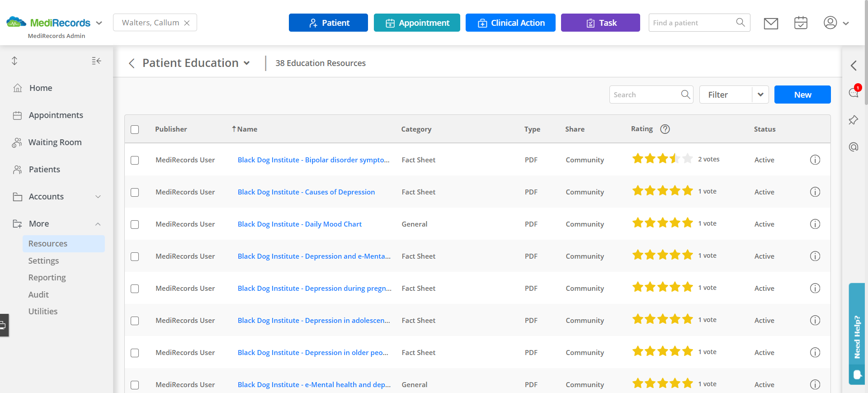Collapse the More sidebar section
This screenshot has height=393, width=868.
tap(98, 224)
